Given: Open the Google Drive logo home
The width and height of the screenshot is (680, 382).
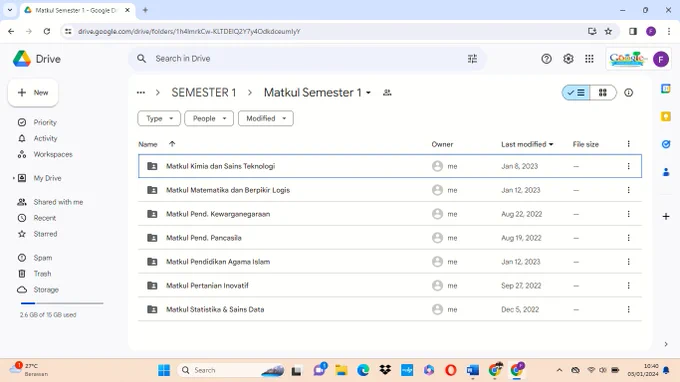Looking at the screenshot, I should coord(36,59).
